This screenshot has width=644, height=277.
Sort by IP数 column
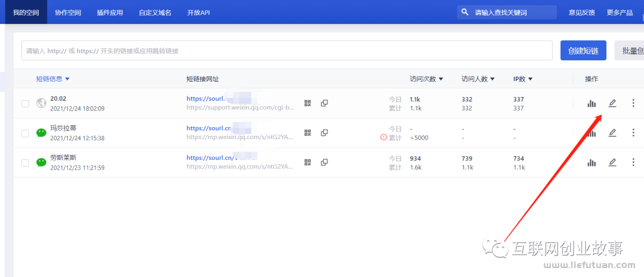click(x=522, y=79)
